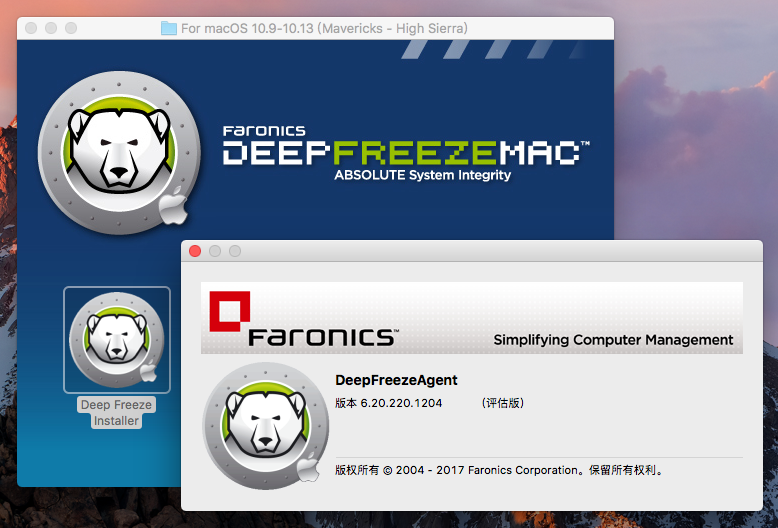Select the Deep Freeze Installer label
This screenshot has width=778, height=528.
[117, 412]
